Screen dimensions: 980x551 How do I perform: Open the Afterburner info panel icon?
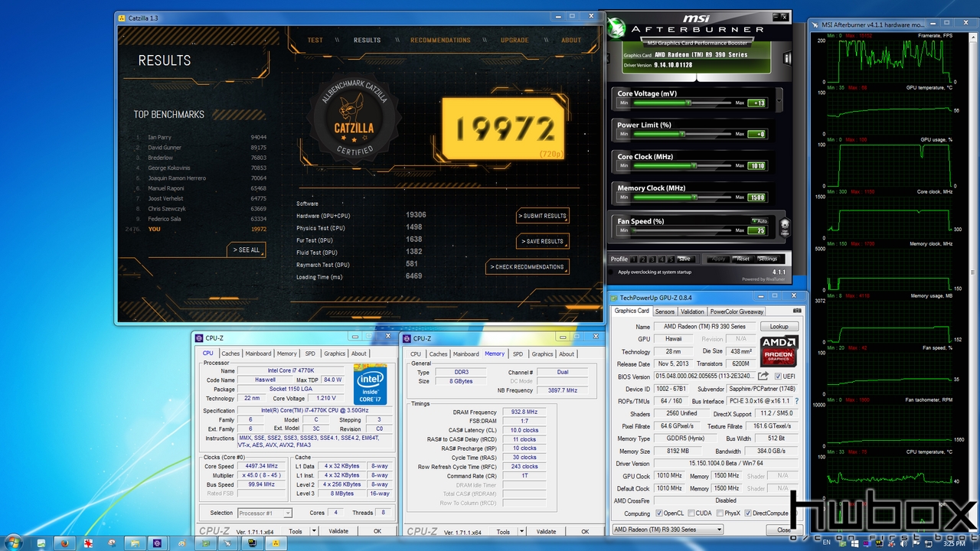click(x=787, y=58)
